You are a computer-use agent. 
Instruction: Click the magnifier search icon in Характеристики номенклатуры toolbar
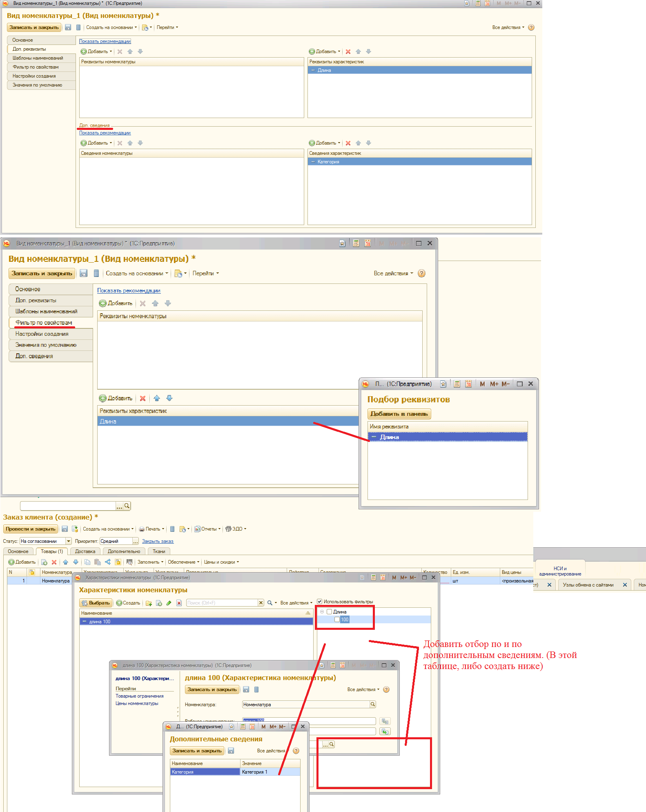tap(270, 603)
